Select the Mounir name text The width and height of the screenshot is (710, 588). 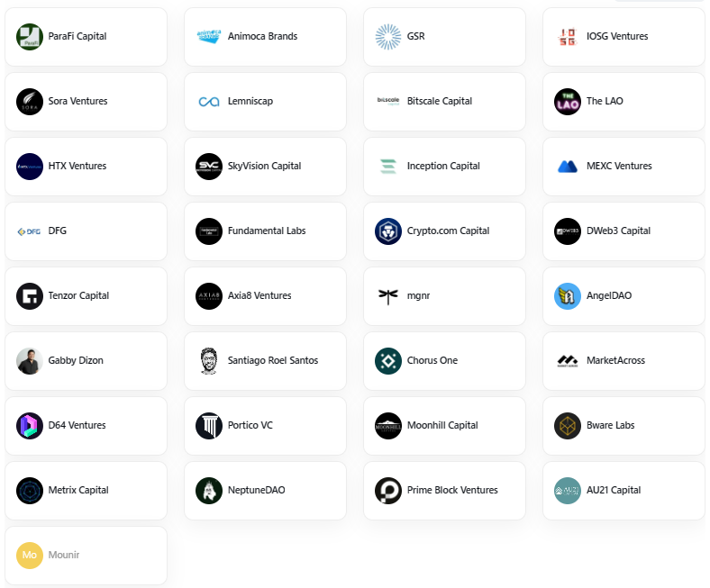click(64, 555)
